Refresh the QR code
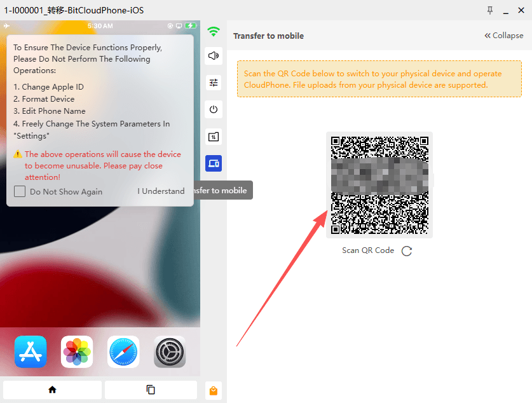Image resolution: width=532 pixels, height=403 pixels. coord(406,251)
